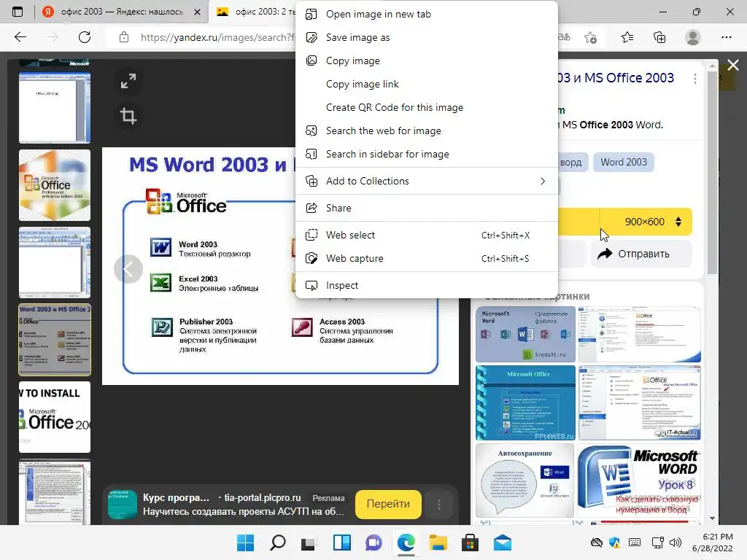The width and height of the screenshot is (747, 560).
Task: Choose Web capture
Action: pyautogui.click(x=426, y=259)
